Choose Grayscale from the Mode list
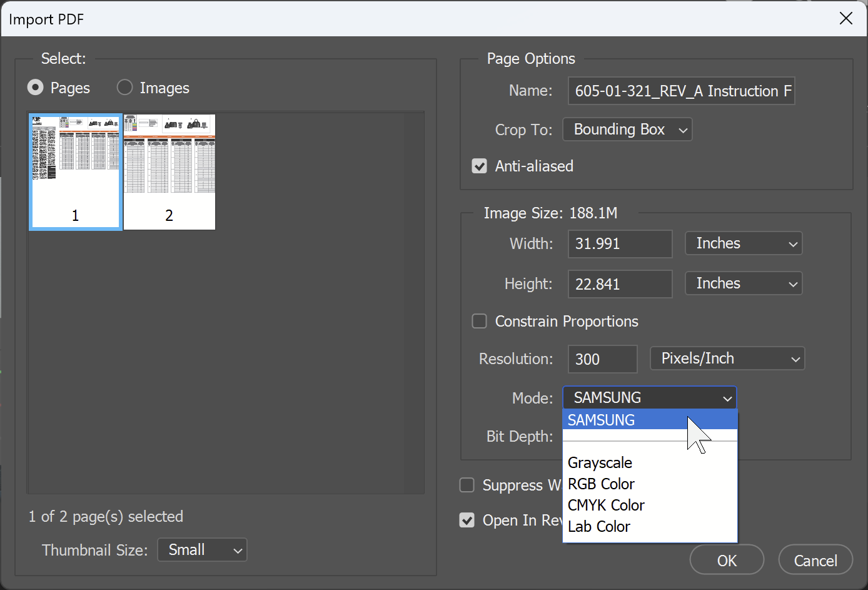 point(599,462)
